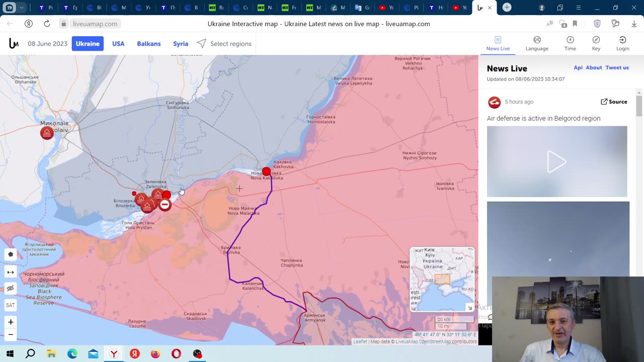Select the Ukraine region tab
This screenshot has height=362, width=644.
pos(88,44)
